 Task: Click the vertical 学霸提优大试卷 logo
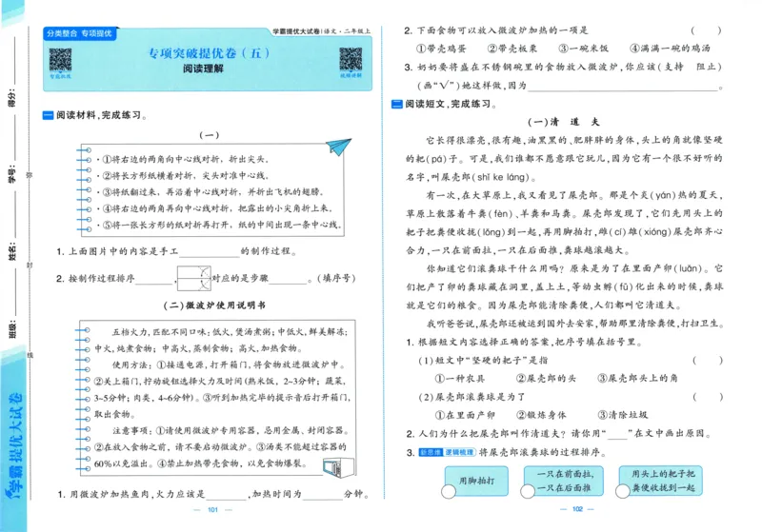click(14, 446)
